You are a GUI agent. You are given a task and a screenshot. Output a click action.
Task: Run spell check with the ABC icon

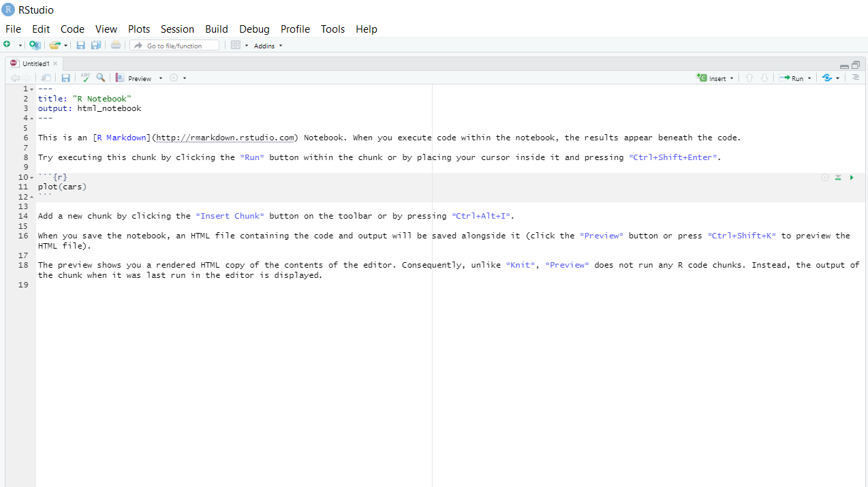(85, 78)
